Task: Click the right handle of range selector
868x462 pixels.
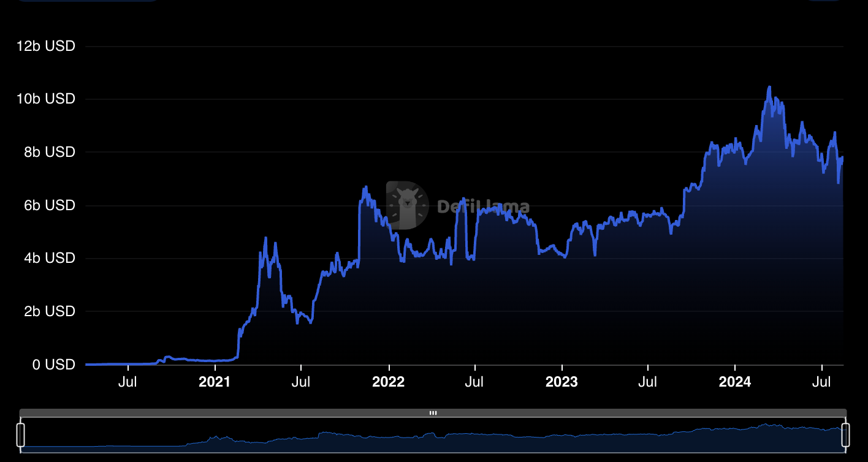Action: click(x=846, y=434)
